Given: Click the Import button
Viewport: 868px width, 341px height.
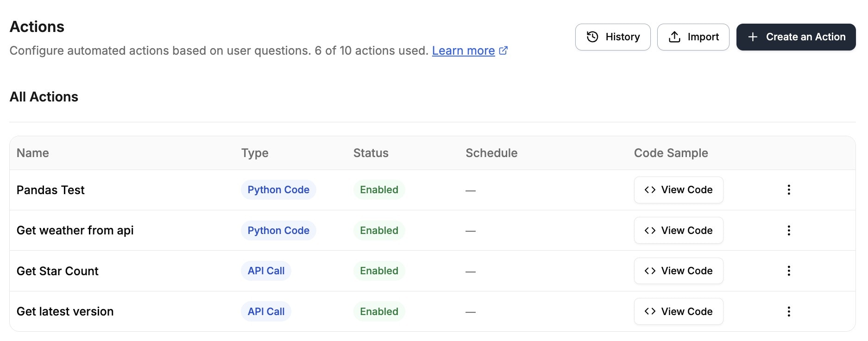Looking at the screenshot, I should coord(693,37).
